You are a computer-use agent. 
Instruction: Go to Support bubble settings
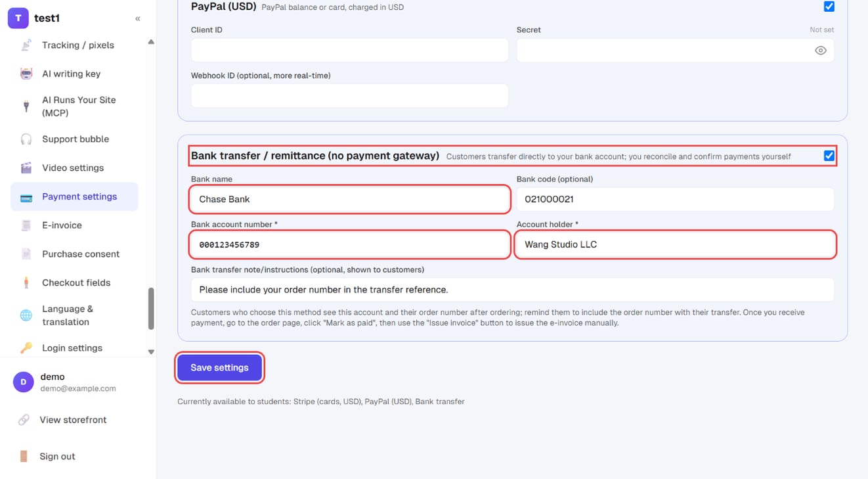(x=74, y=139)
